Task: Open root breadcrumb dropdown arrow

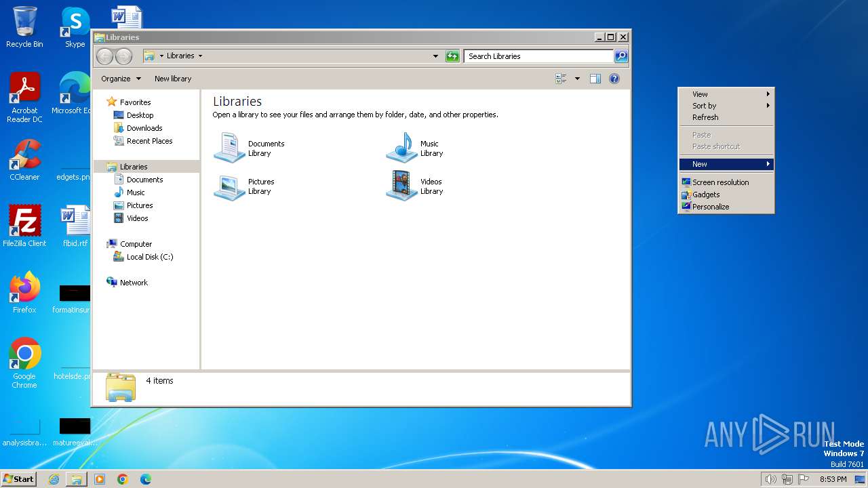Action: click(x=161, y=56)
